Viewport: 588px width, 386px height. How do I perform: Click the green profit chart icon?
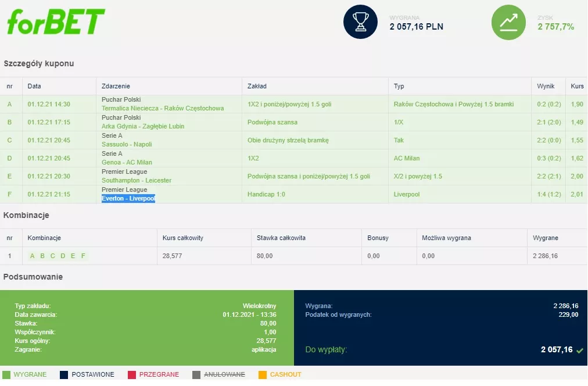(x=508, y=22)
